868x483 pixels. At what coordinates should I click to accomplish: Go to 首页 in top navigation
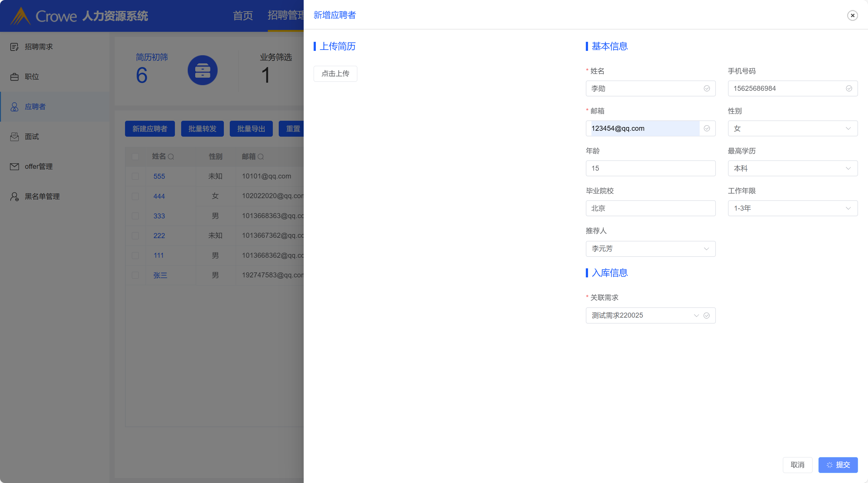click(x=243, y=16)
